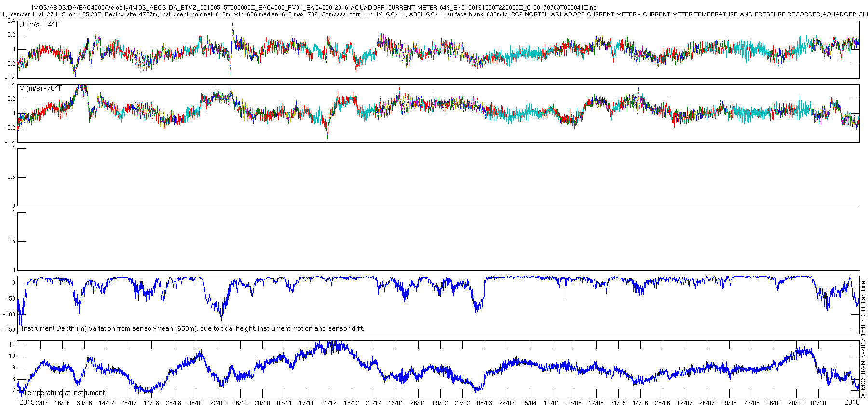Click the '2015' year label on time axis
The height and width of the screenshot is (410, 868).
click(x=27, y=402)
